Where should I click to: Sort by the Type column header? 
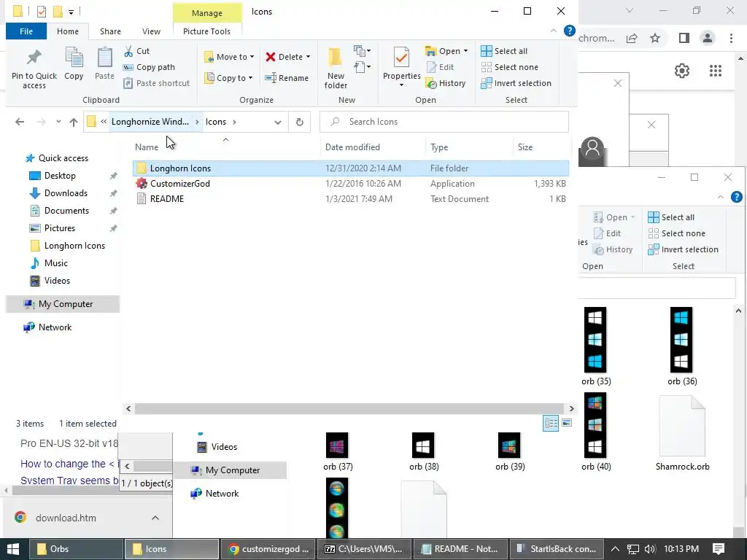click(x=438, y=147)
